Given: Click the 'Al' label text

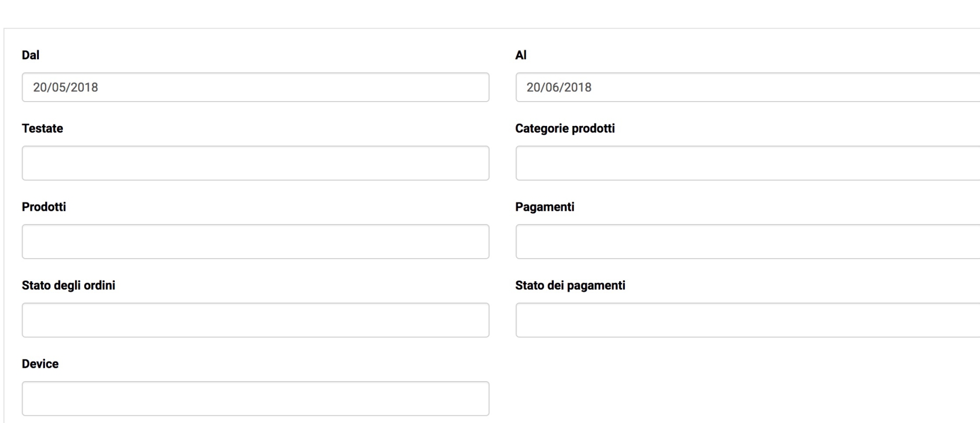Looking at the screenshot, I should tap(521, 55).
